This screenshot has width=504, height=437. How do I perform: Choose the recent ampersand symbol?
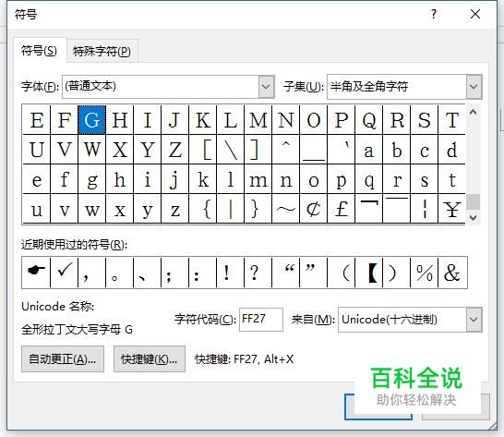pos(452,273)
